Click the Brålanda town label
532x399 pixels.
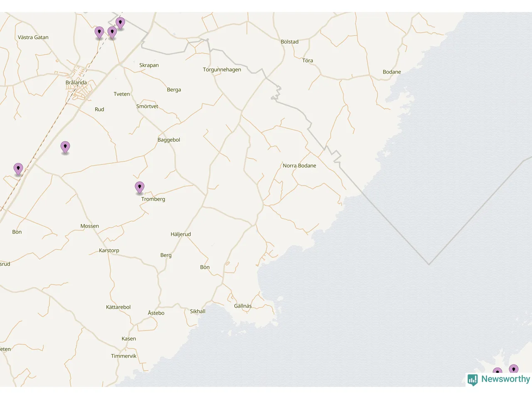pos(76,82)
